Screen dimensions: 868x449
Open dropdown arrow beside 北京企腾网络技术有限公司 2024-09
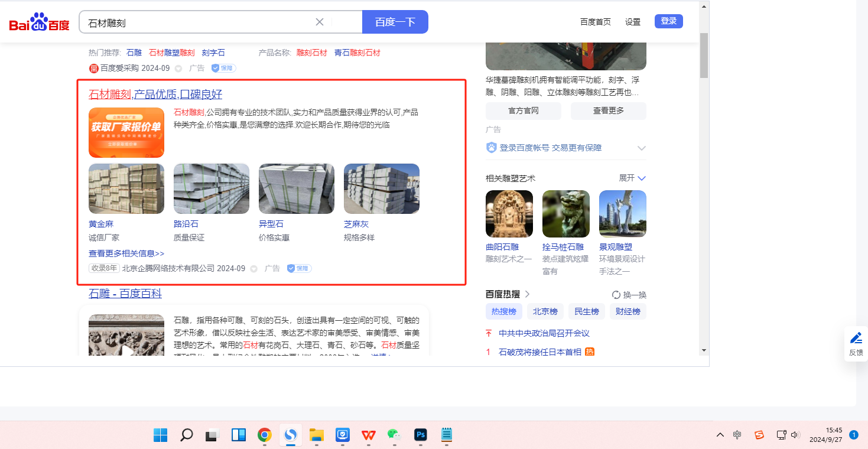click(254, 269)
